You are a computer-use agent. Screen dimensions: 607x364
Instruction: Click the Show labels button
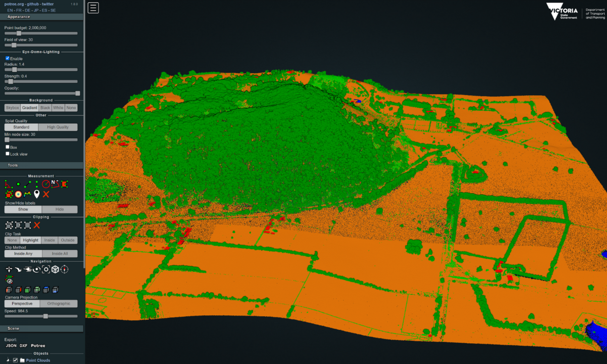tap(22, 209)
